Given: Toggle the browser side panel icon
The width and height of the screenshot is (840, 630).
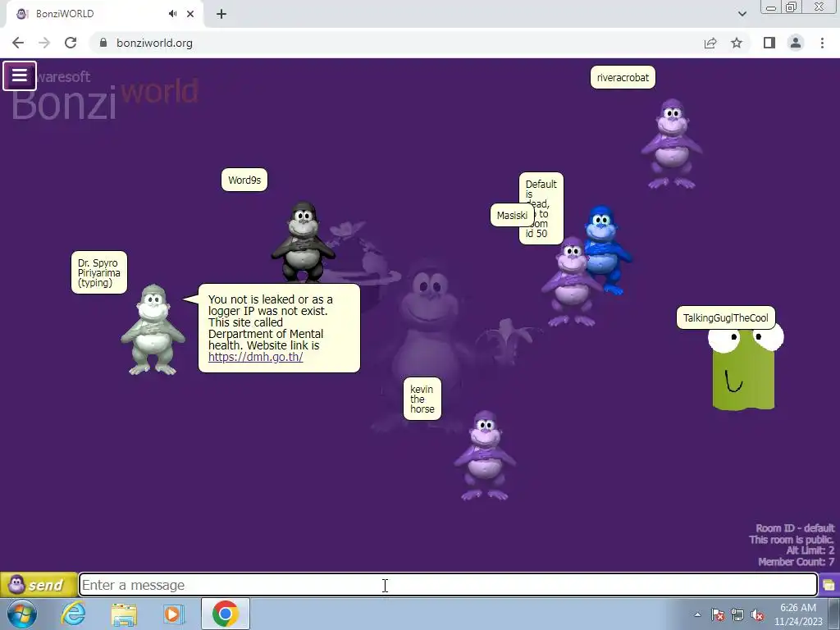Looking at the screenshot, I should tap(769, 43).
